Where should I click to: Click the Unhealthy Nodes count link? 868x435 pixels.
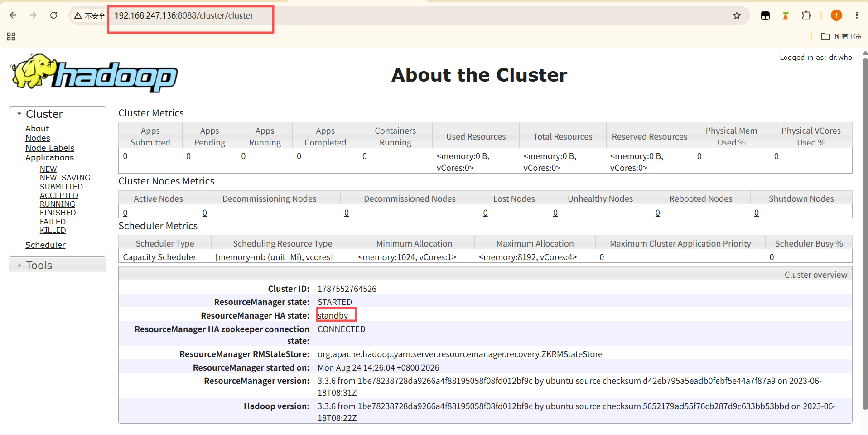(x=555, y=213)
